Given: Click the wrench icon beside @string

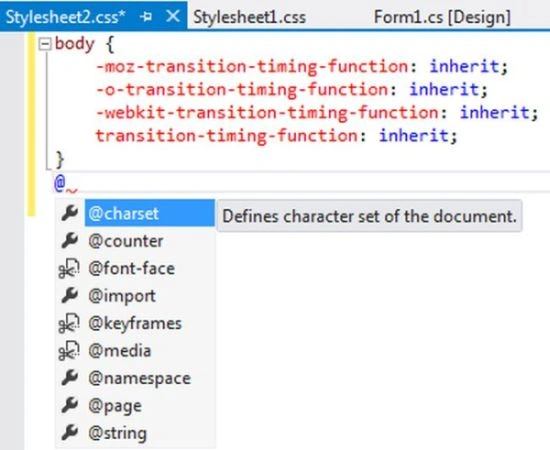Looking at the screenshot, I should [x=69, y=432].
